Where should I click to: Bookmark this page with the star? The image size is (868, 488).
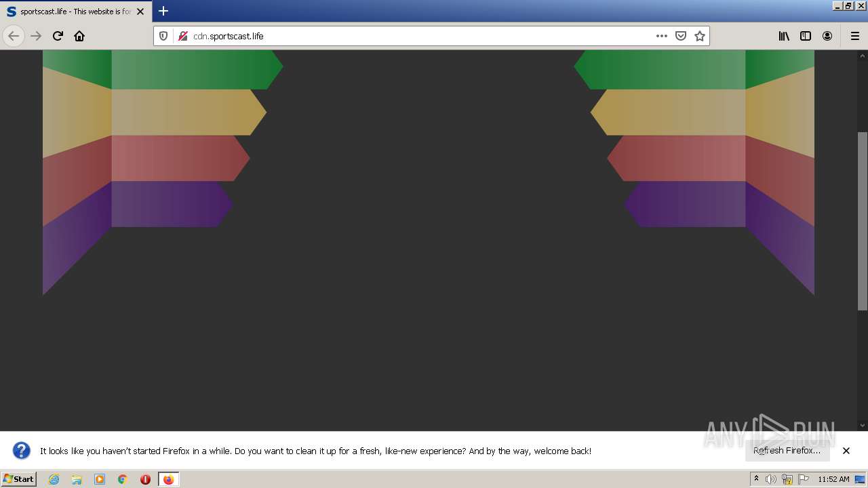pos(700,36)
